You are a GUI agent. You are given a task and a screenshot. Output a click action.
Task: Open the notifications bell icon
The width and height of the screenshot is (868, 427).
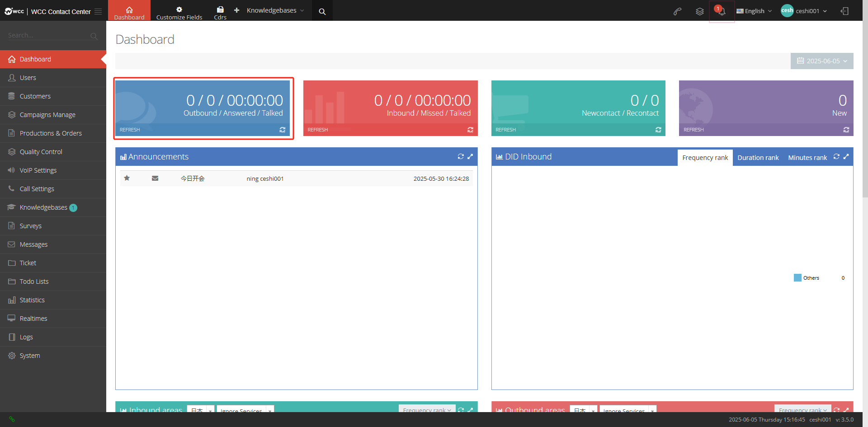(722, 11)
